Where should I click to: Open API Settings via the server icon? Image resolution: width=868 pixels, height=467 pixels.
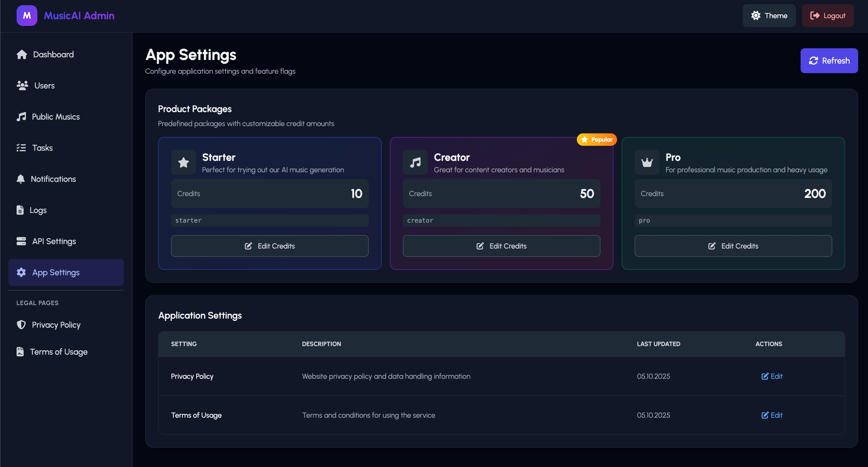tap(21, 242)
